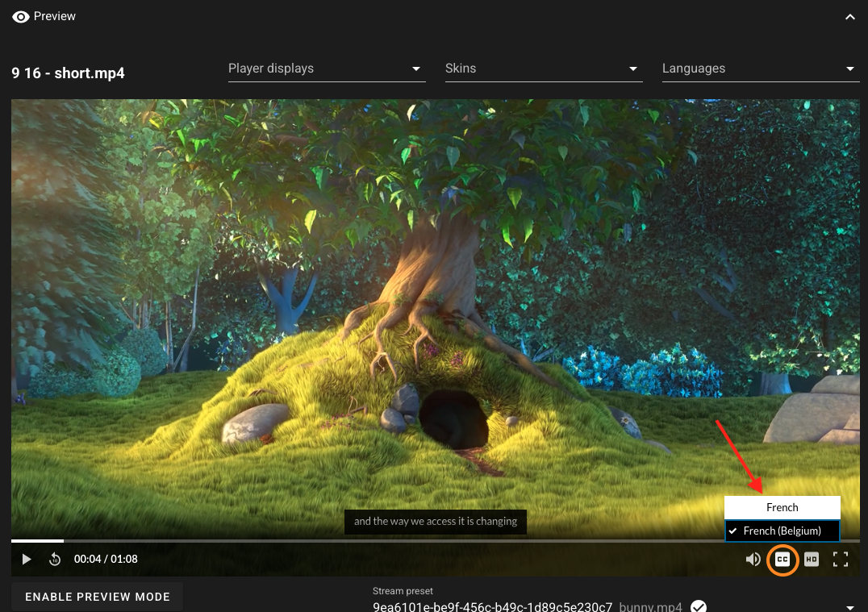This screenshot has height=612, width=868.
Task: Open the Languages dropdown
Action: pos(761,69)
